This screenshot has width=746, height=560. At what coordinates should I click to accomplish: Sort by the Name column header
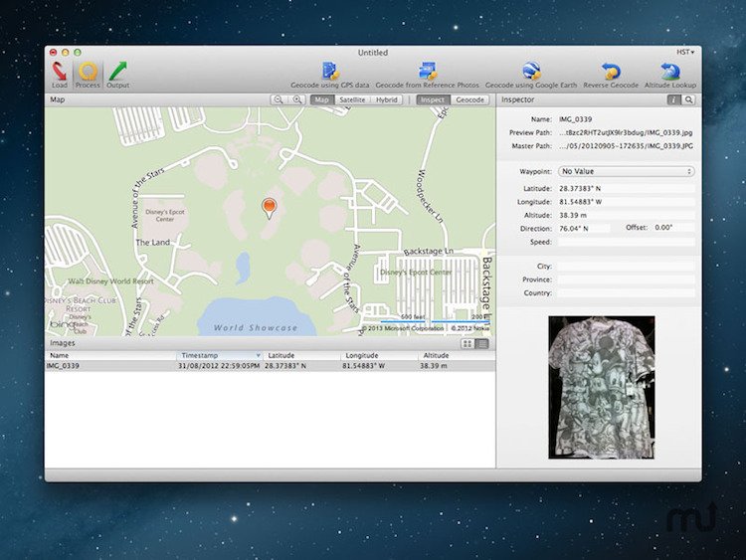pyautogui.click(x=110, y=355)
